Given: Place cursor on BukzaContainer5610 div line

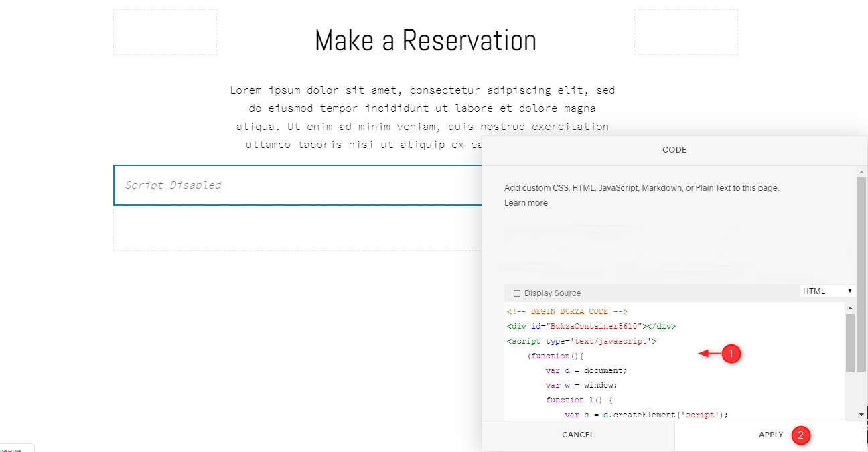Looking at the screenshot, I should coord(591,327).
